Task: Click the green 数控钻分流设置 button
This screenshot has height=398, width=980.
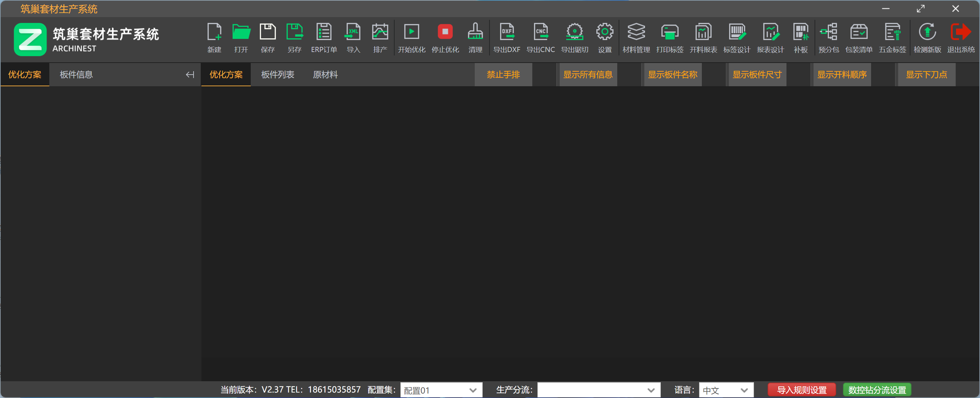Action: point(877,390)
